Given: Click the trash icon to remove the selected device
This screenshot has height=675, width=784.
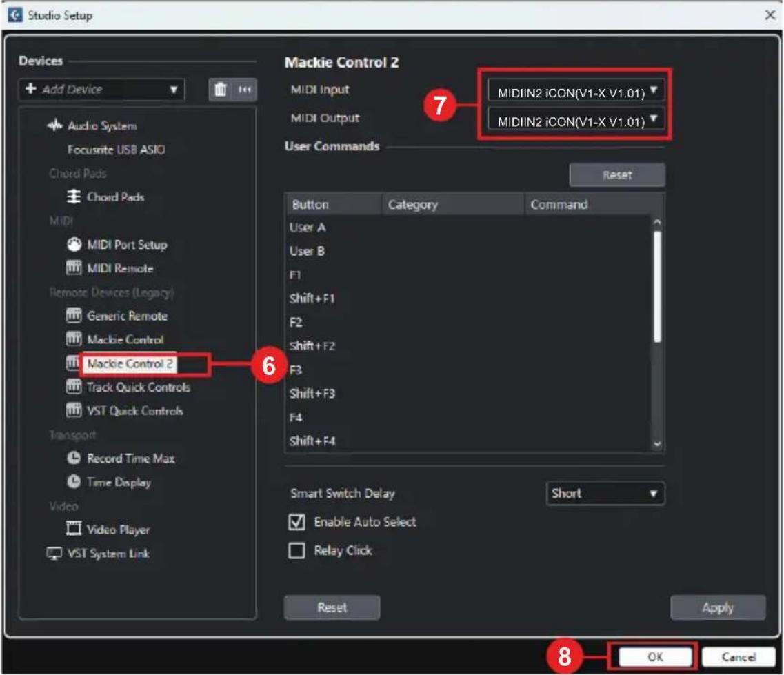Looking at the screenshot, I should (221, 90).
